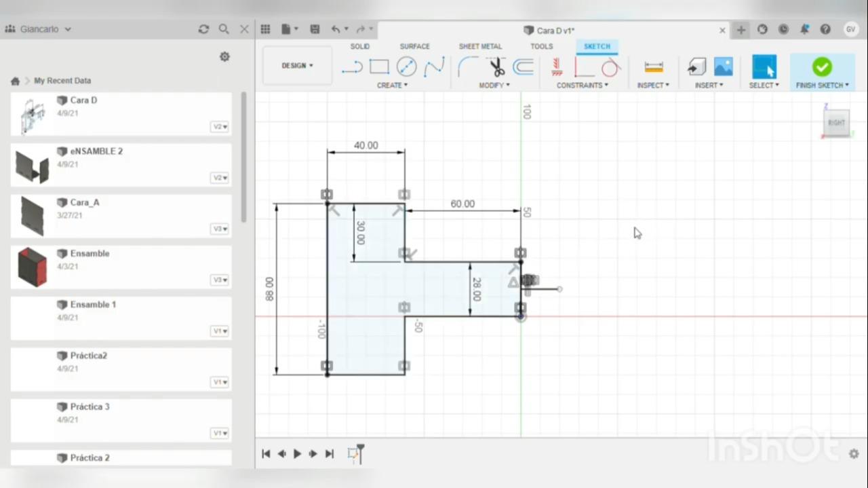The width and height of the screenshot is (868, 488).
Task: Open version dropdown for Cara D
Action: [220, 127]
